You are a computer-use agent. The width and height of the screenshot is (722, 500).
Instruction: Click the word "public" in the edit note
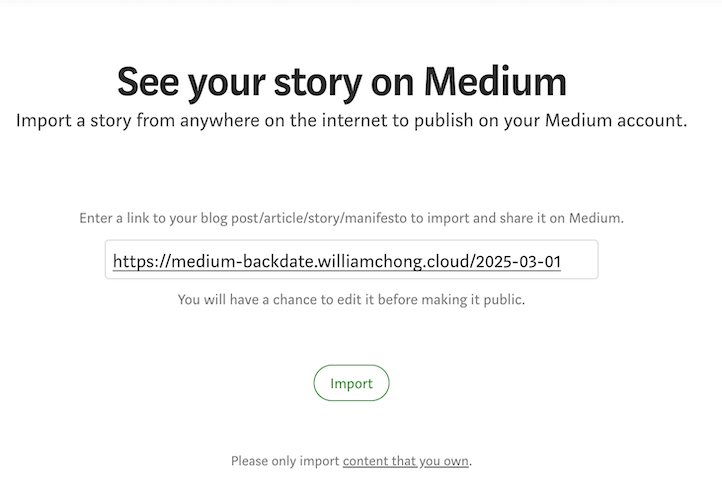click(502, 299)
